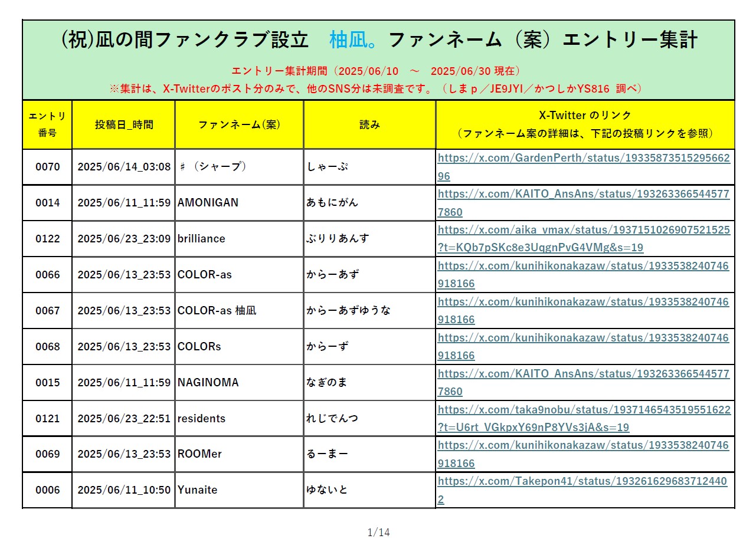Open the aika_vmax status link
This screenshot has height=542, width=756.
584,239
